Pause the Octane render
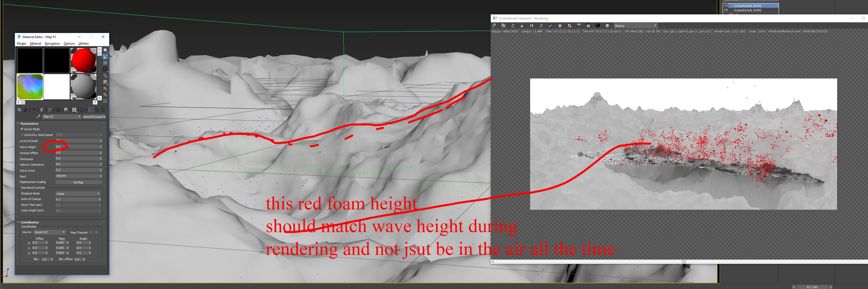This screenshot has width=868, height=289. (x=531, y=26)
